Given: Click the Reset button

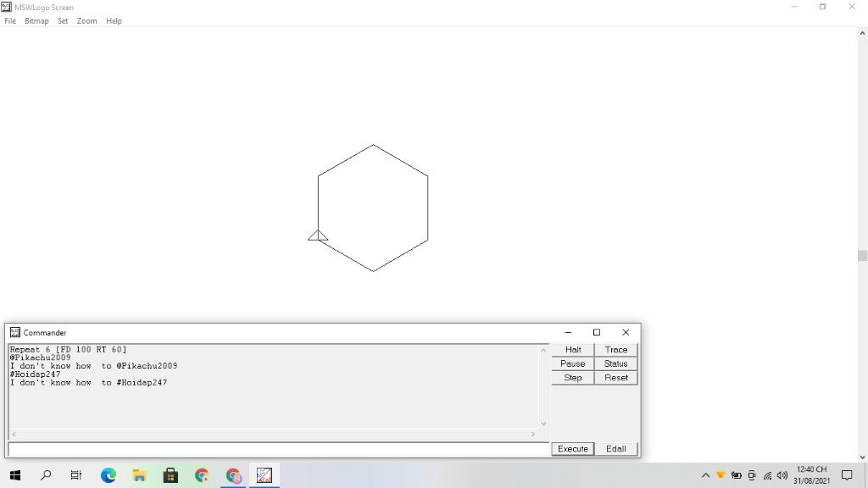Looking at the screenshot, I should pyautogui.click(x=615, y=377).
